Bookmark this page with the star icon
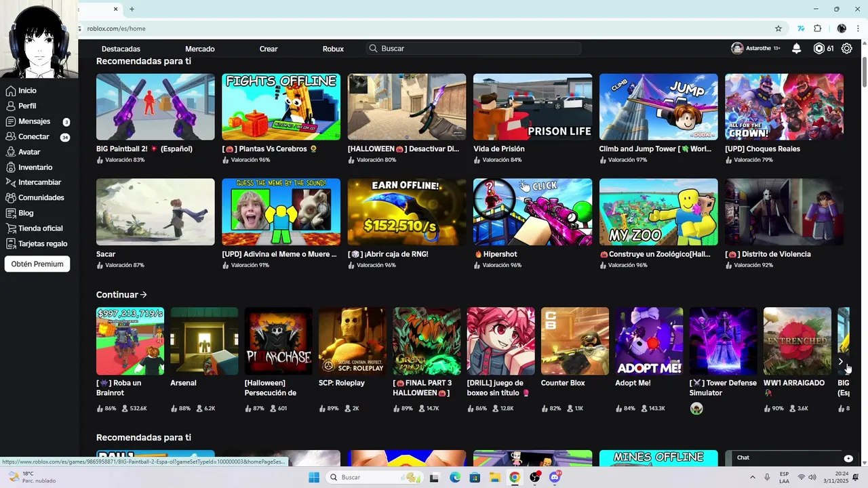This screenshot has height=488, width=868. coord(778,28)
